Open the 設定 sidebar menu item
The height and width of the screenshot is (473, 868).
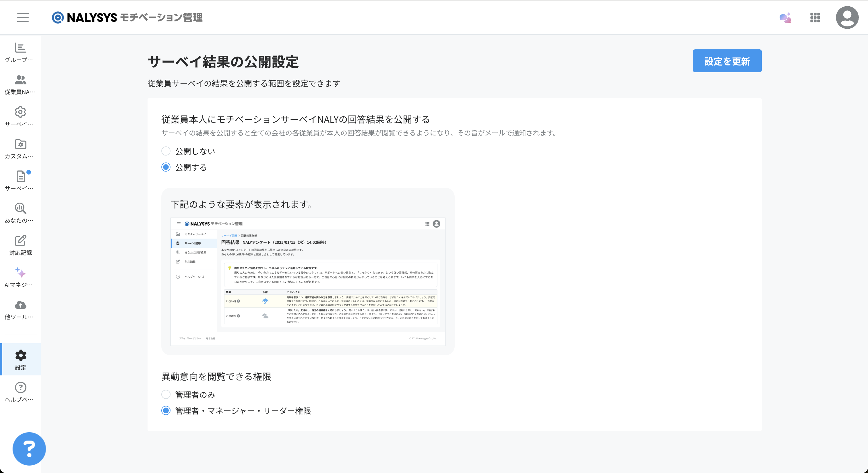tap(20, 359)
